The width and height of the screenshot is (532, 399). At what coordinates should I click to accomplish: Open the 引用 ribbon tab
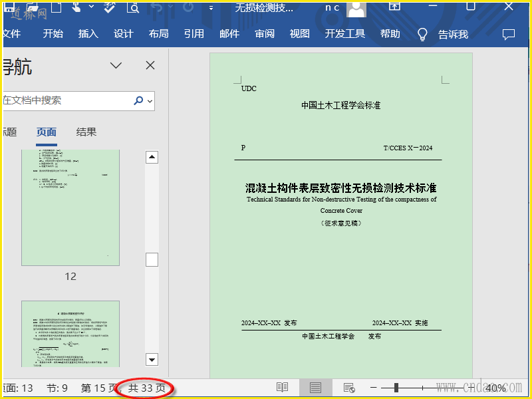point(194,34)
